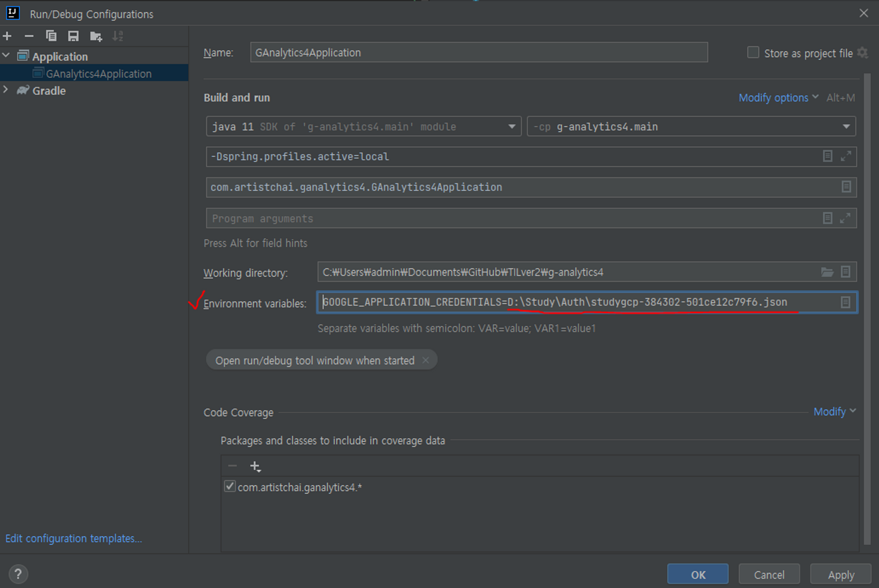Remove Open run/debug tool window option
The image size is (879, 588).
(425, 360)
